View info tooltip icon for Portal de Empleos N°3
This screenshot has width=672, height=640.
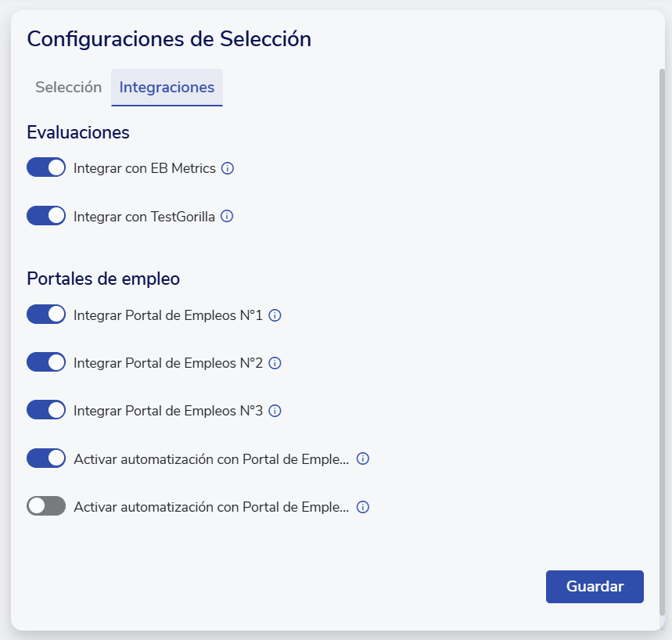point(275,411)
